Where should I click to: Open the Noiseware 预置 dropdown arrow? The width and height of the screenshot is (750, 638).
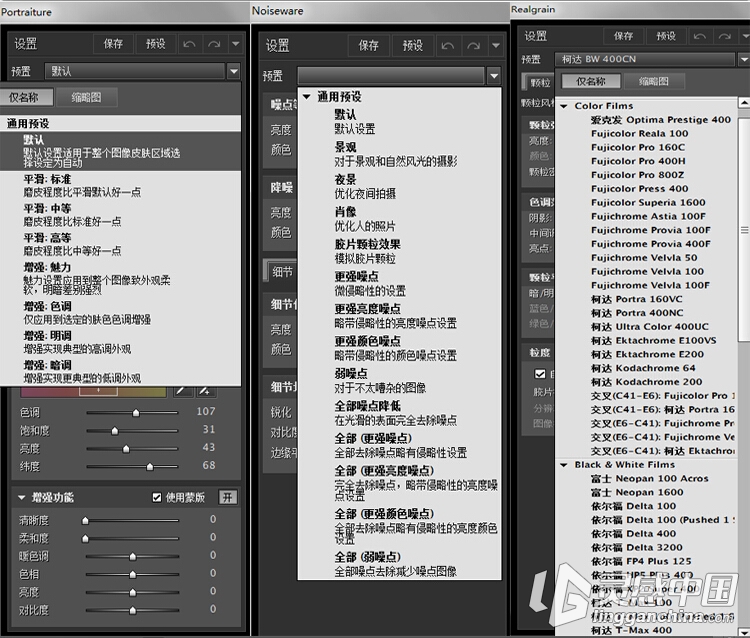coord(494,76)
